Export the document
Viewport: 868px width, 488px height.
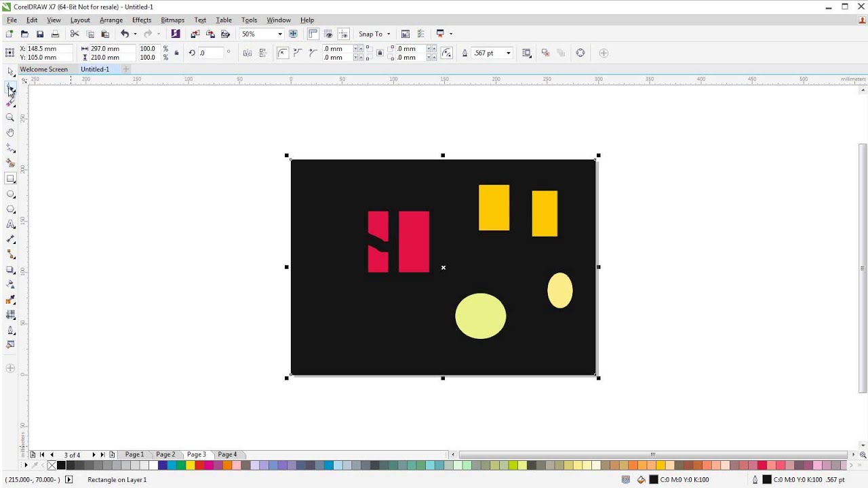[x=210, y=34]
